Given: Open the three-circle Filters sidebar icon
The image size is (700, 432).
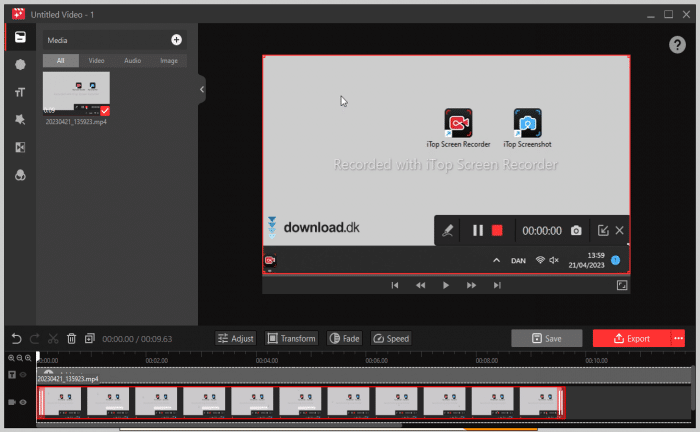Looking at the screenshot, I should (x=20, y=175).
